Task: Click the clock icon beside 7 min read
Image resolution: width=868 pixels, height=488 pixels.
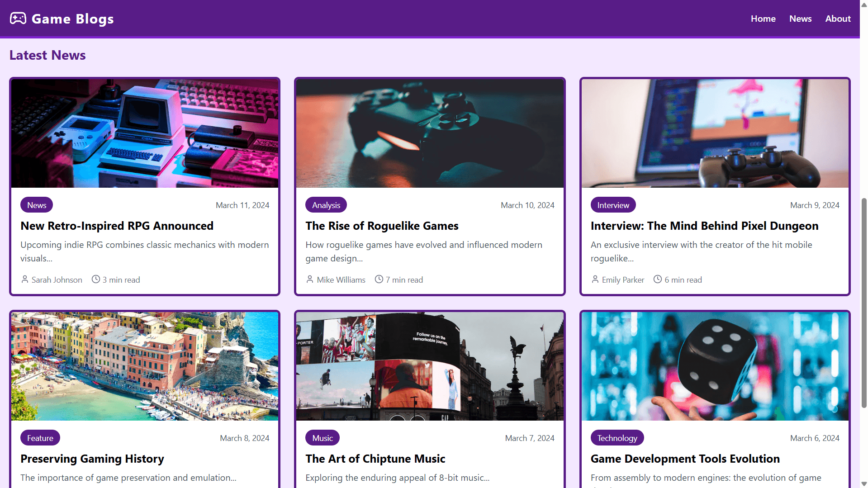Action: point(379,280)
